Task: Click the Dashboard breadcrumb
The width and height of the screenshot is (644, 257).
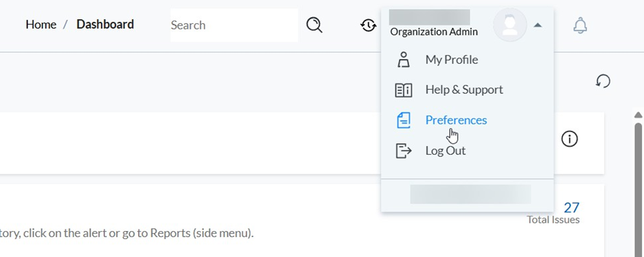Action: coord(105,25)
